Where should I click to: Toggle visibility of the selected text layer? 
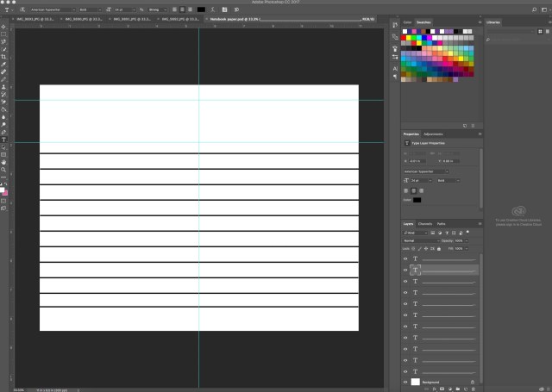pyautogui.click(x=405, y=270)
